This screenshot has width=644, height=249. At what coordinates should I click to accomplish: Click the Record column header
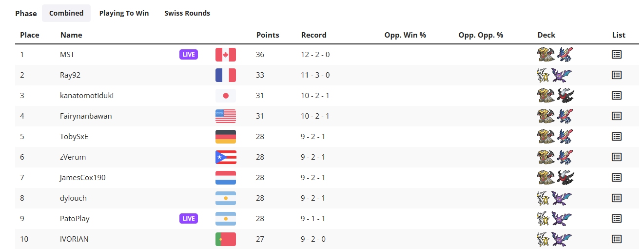tap(314, 35)
